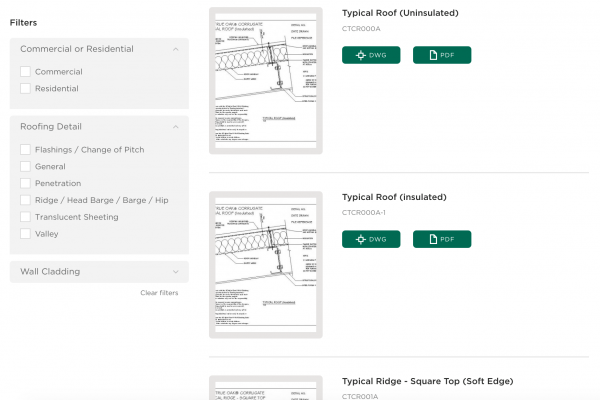Select the code text CTCR000A
This screenshot has height=400, width=600.
point(361,29)
